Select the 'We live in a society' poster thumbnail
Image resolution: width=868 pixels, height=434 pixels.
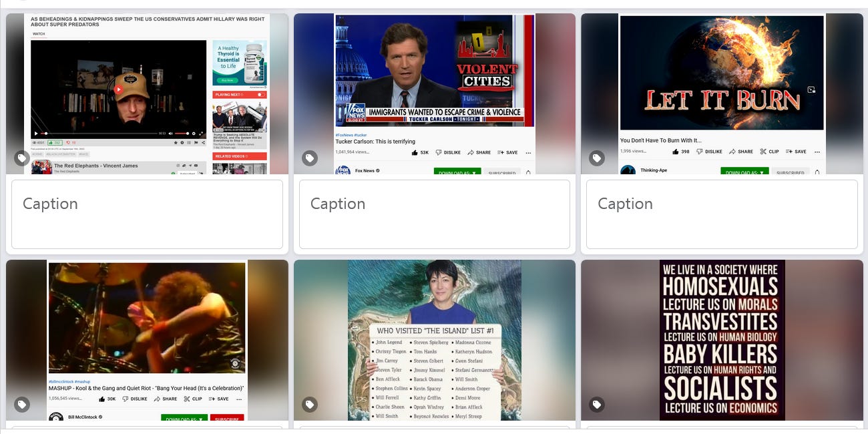[x=722, y=341]
